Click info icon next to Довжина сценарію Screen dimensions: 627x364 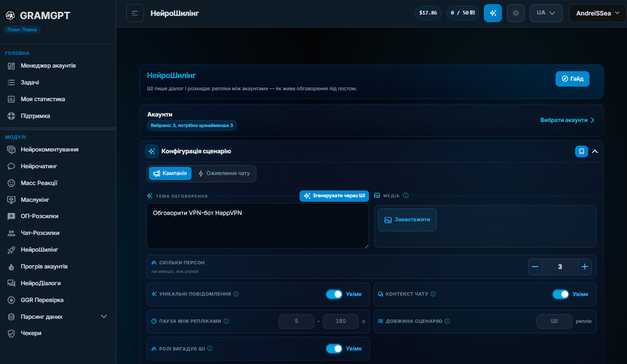(x=447, y=321)
